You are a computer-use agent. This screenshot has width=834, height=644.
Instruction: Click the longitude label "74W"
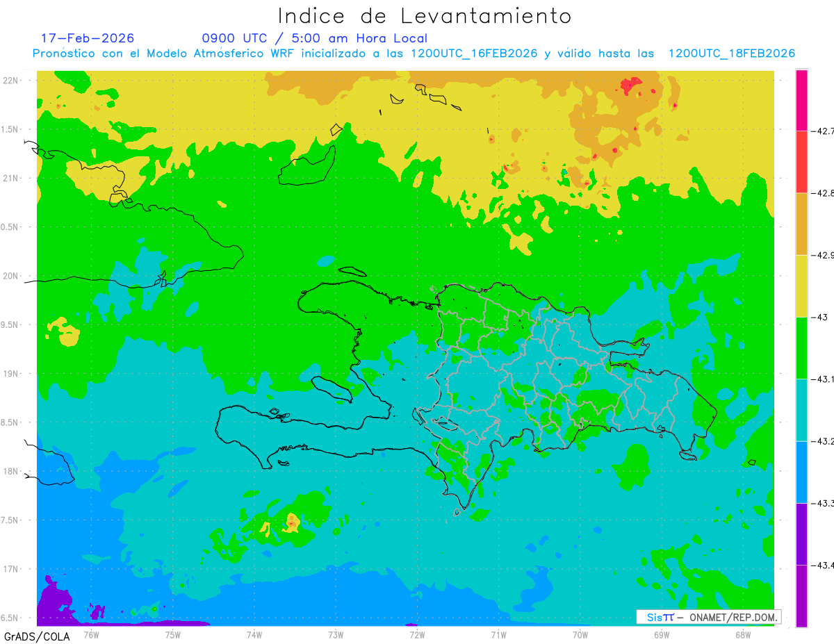pyautogui.click(x=254, y=634)
